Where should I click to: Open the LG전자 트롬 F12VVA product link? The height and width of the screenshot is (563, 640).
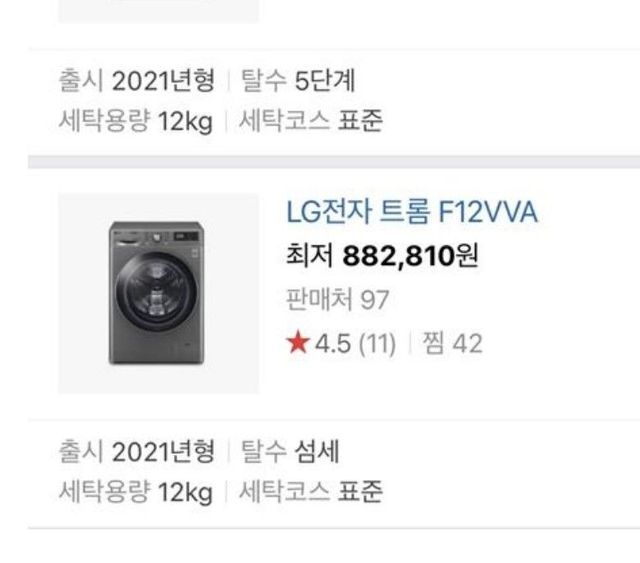tap(412, 212)
